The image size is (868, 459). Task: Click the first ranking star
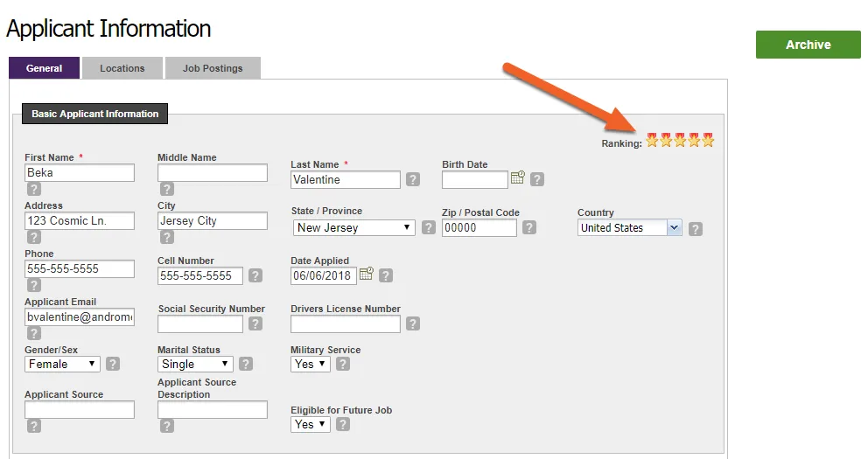point(652,140)
